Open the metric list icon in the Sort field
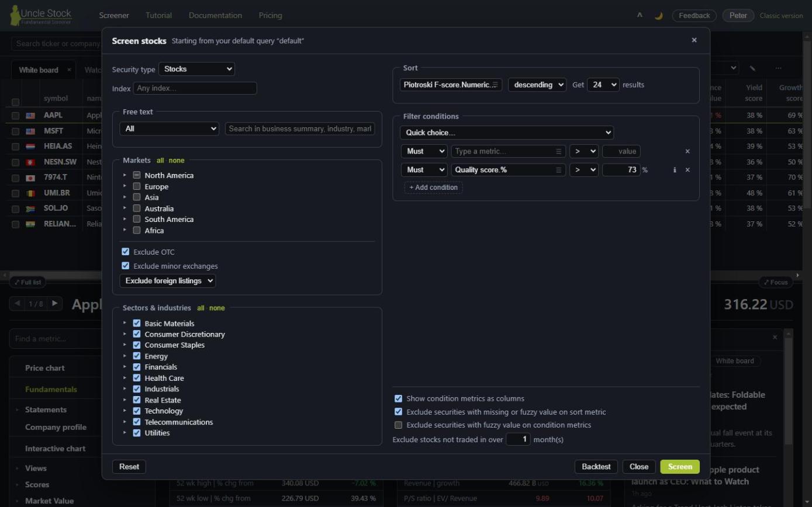The width and height of the screenshot is (812, 507). [x=495, y=85]
